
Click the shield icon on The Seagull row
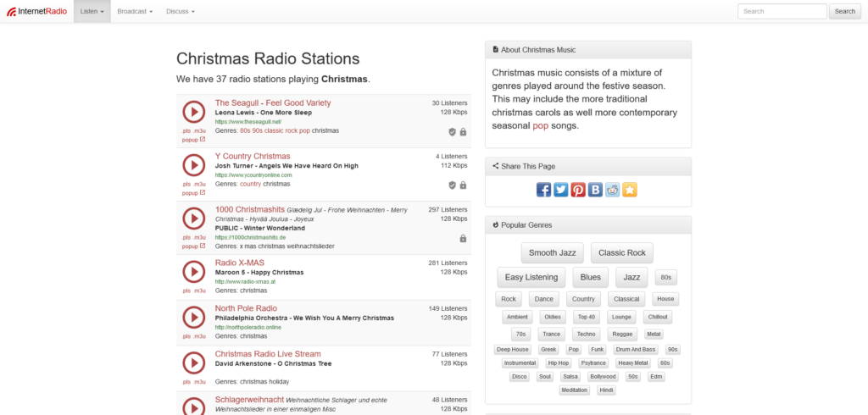tap(452, 131)
